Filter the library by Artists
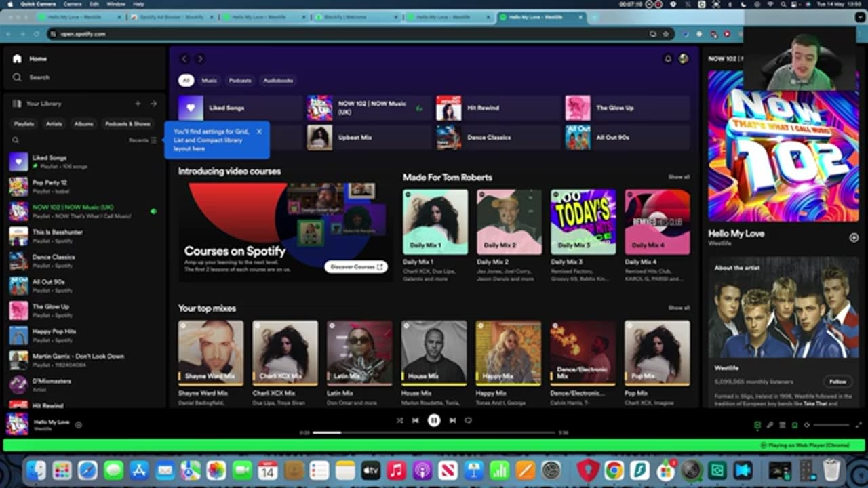The image size is (868, 488). click(54, 124)
